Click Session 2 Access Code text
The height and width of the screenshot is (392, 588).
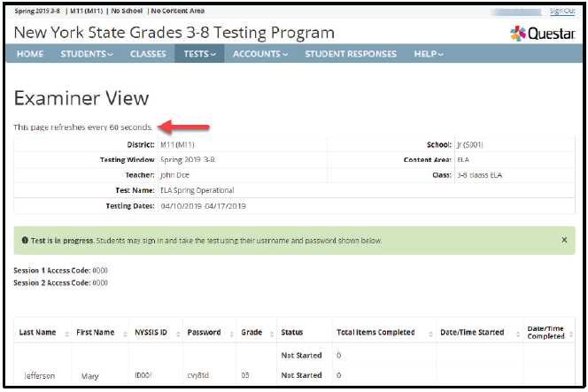click(x=61, y=283)
